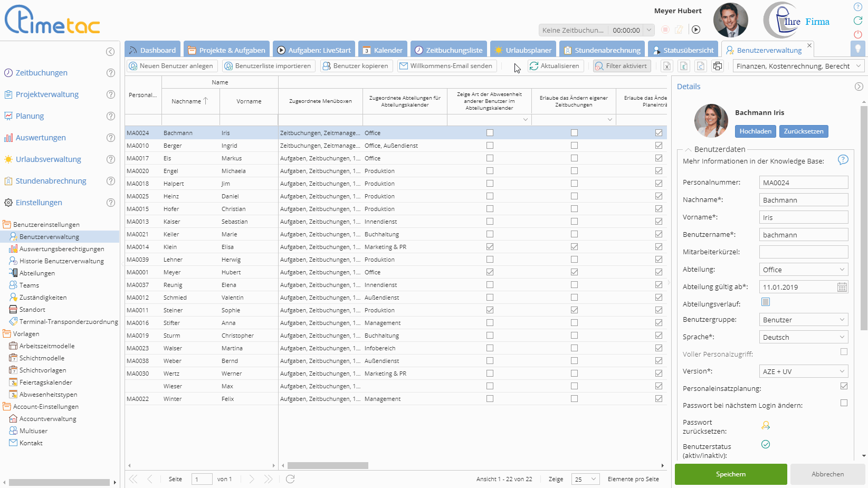868x488 pixels.
Task: Open the Benutzergruppe dropdown
Action: pyautogui.click(x=803, y=320)
